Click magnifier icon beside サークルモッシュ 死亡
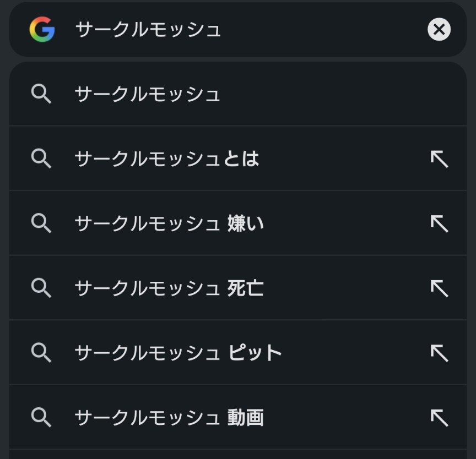 [41, 288]
